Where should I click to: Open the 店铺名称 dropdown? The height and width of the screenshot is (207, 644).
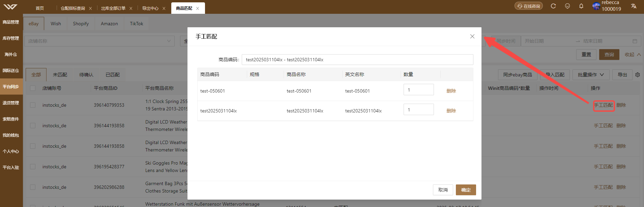click(x=99, y=41)
